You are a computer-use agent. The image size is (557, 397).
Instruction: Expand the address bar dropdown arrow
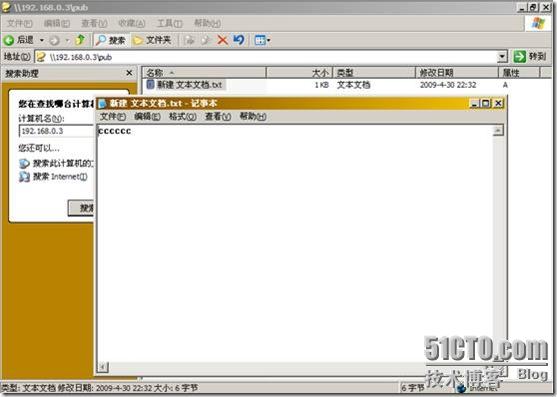click(502, 57)
